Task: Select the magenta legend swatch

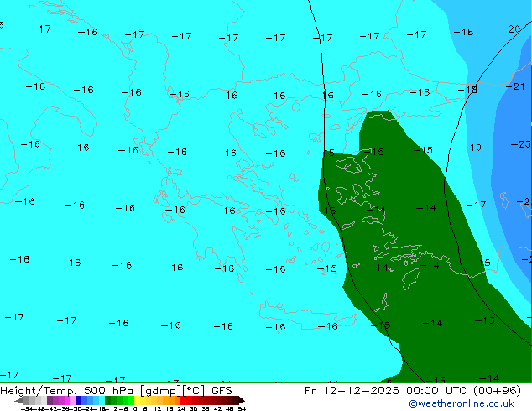Action: pos(67,400)
